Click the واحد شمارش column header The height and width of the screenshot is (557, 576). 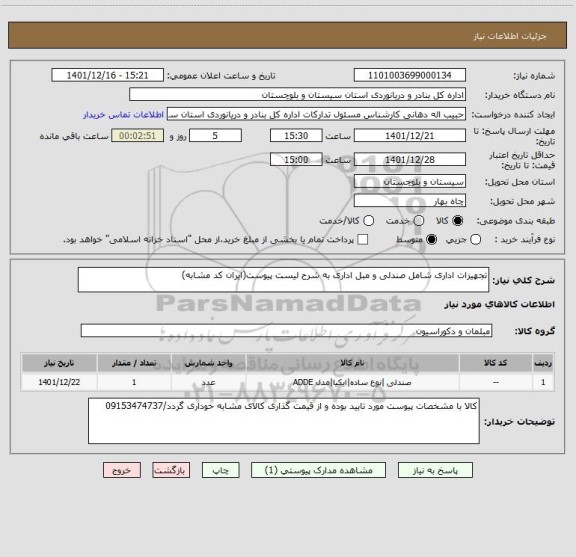coord(208,363)
